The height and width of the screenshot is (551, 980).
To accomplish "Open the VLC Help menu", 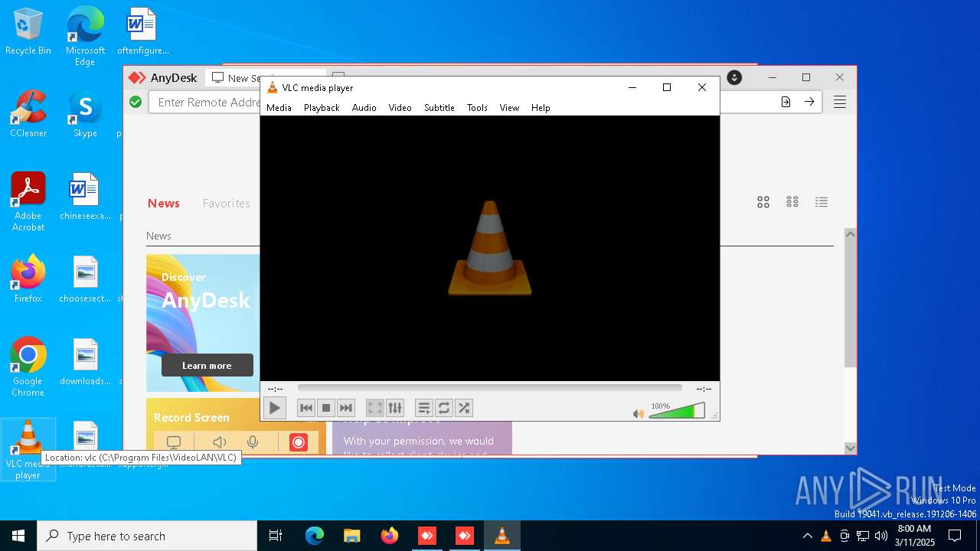I will coord(541,108).
